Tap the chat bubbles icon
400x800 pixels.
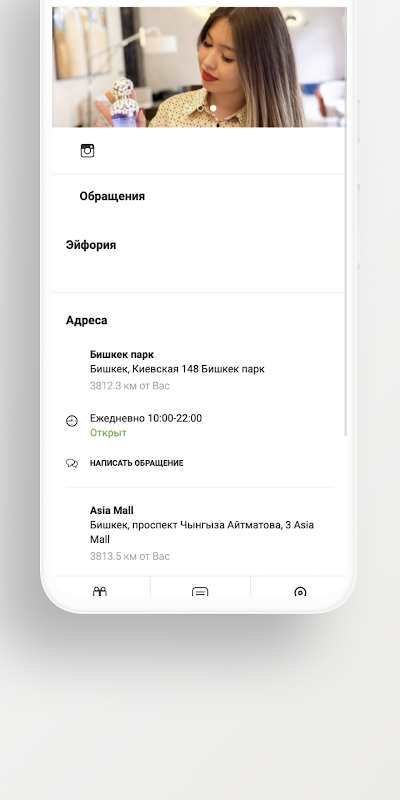tap(72, 463)
